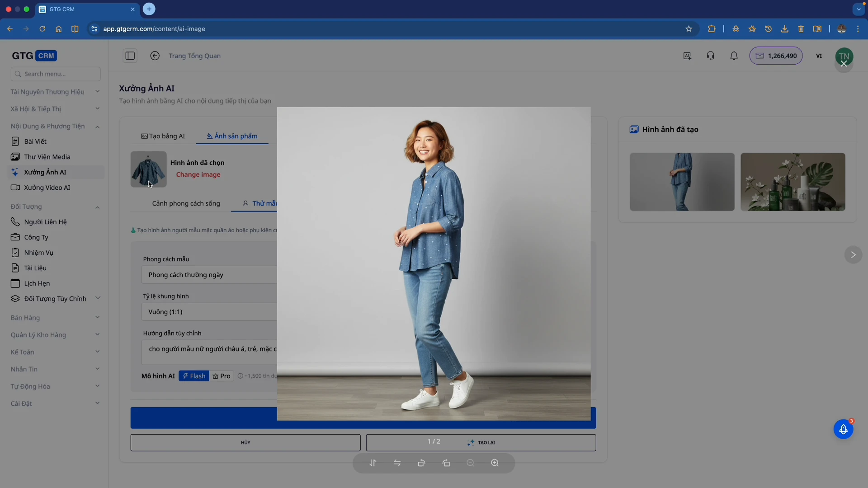
Task: Select the flip horizontal tool under the preview
Action: [397, 463]
